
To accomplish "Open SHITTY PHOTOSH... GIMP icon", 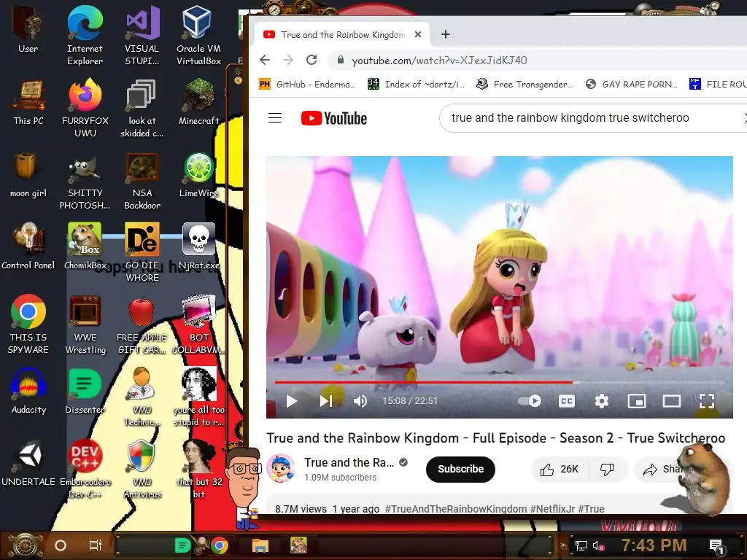I will pyautogui.click(x=85, y=181).
